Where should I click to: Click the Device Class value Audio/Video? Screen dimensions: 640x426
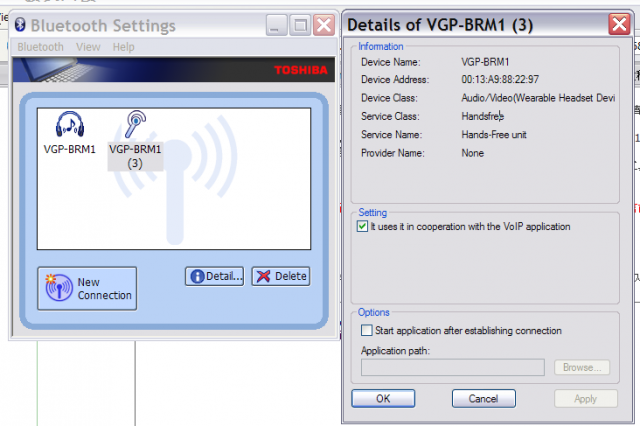tap(538, 98)
